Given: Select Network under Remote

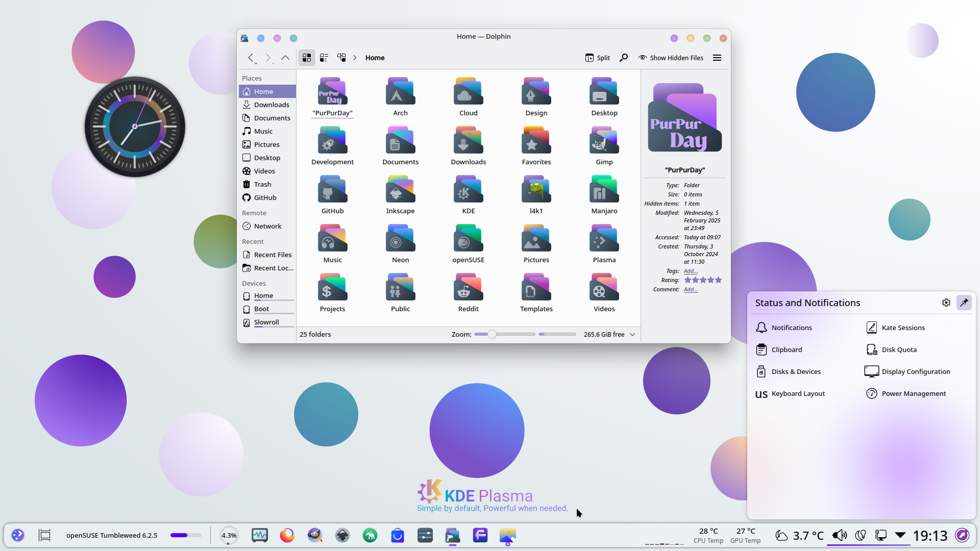Looking at the screenshot, I should click(267, 226).
